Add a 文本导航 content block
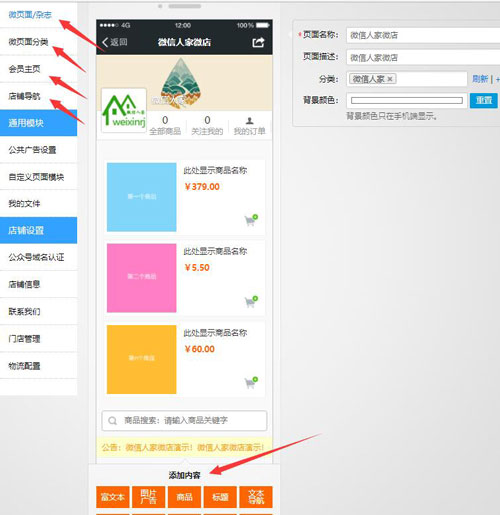 tap(256, 497)
